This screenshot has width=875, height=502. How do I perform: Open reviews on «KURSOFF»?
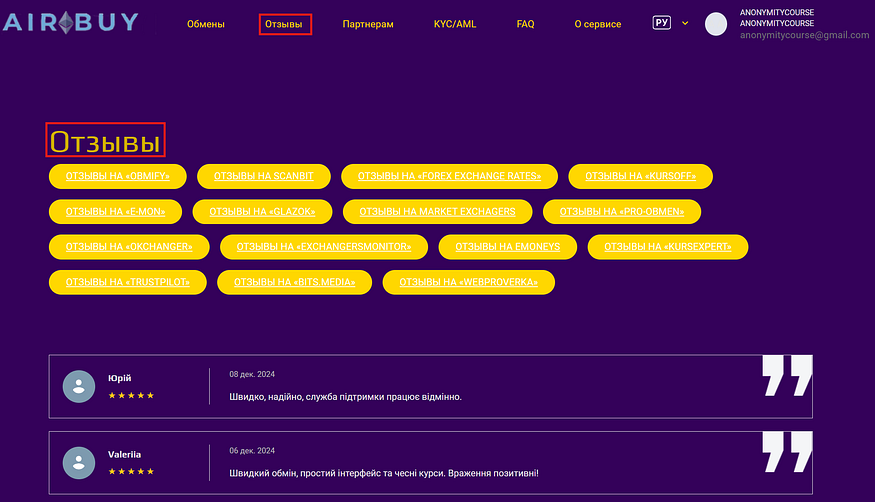point(641,176)
